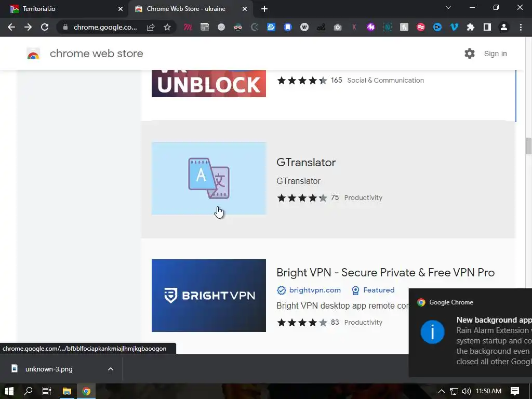The image size is (532, 399).
Task: Open the round 'W' extension icon
Action: pyautogui.click(x=304, y=27)
